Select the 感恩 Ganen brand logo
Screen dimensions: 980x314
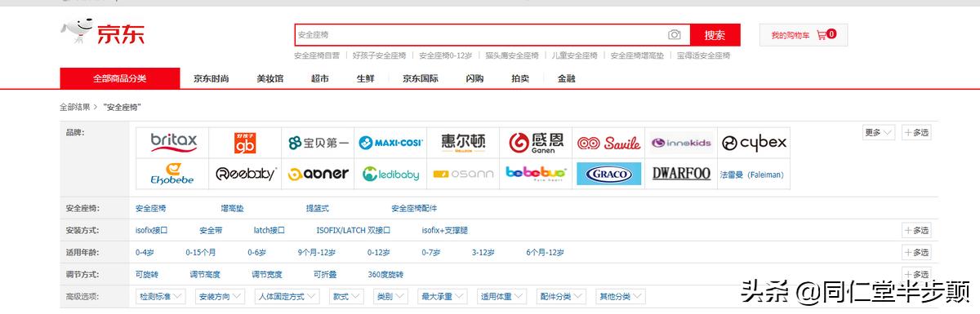tap(536, 143)
